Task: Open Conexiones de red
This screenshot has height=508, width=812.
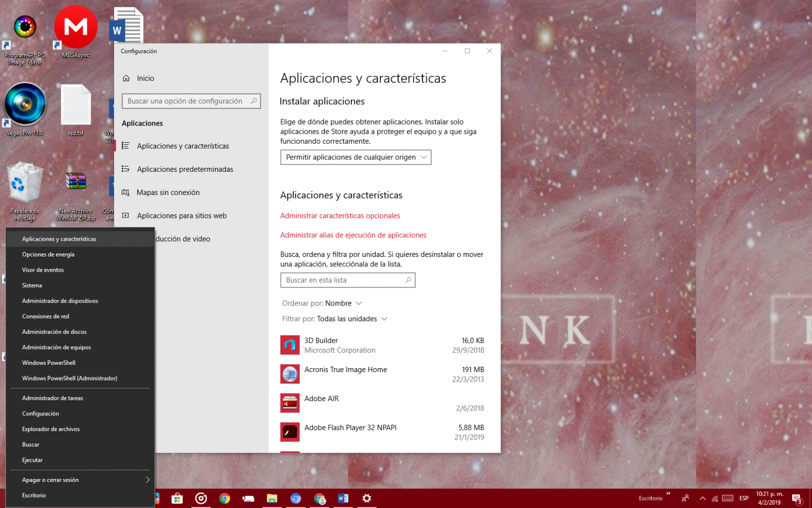Action: (x=80, y=317)
